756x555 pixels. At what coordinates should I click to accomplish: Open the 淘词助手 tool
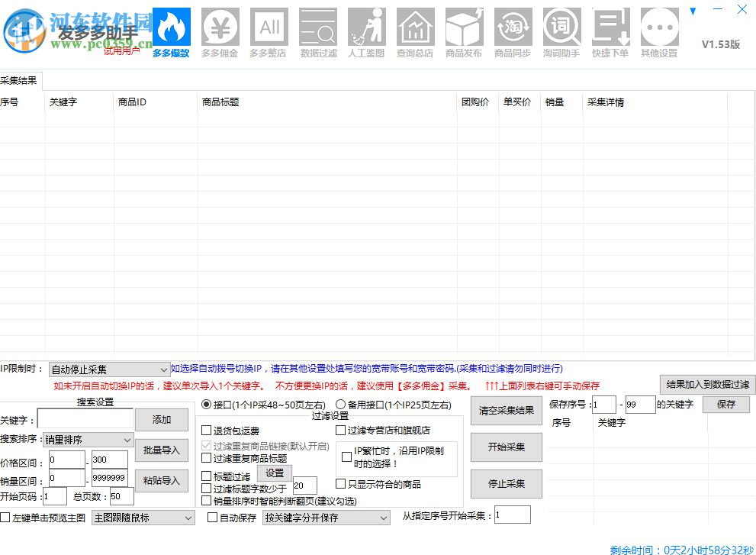point(561,31)
